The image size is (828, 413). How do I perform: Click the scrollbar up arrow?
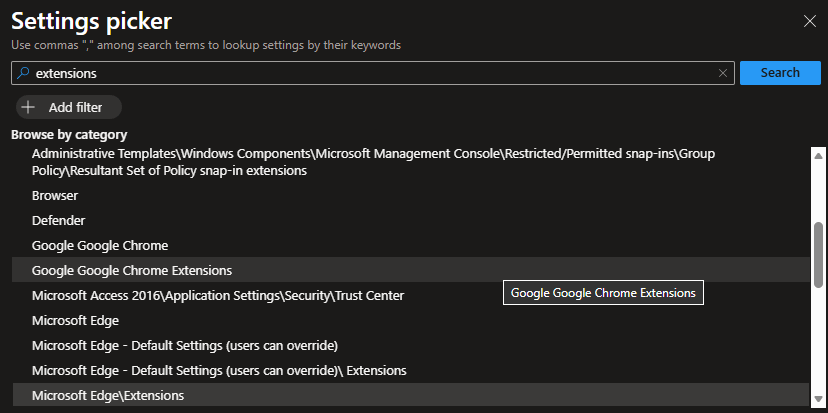click(x=819, y=155)
